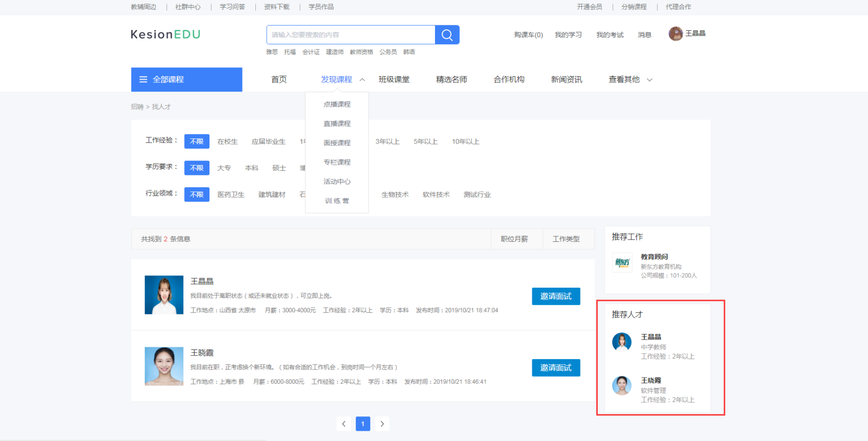
Task: Open the 开通会员 link in top bar
Action: (589, 7)
